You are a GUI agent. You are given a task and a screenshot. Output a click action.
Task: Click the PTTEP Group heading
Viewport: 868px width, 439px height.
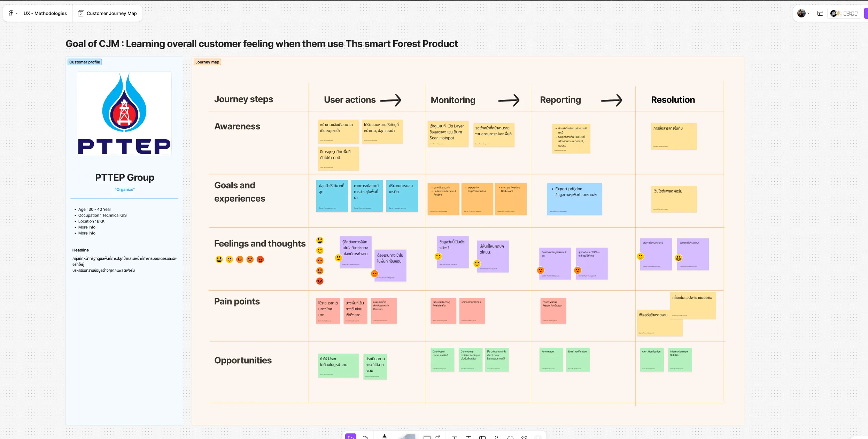125,177
